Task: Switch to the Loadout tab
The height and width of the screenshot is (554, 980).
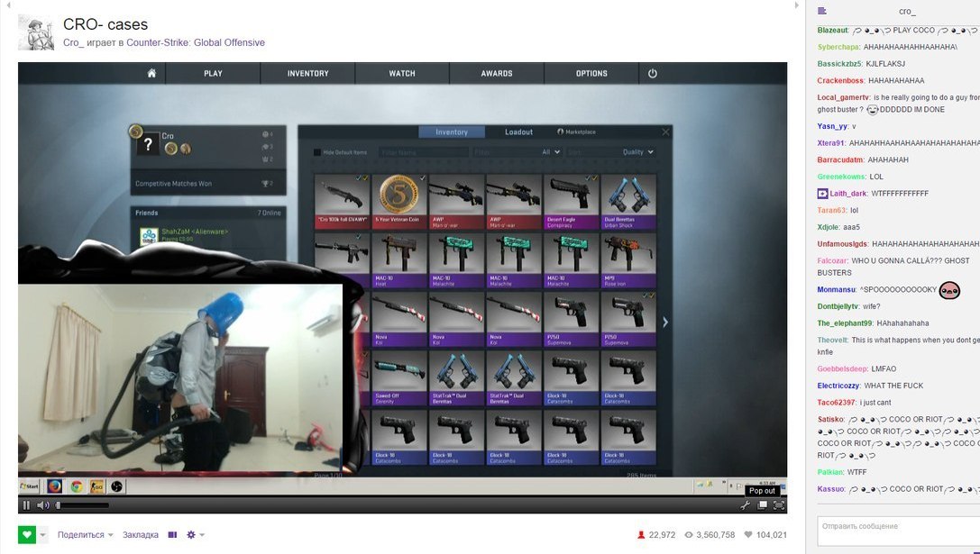Action: [518, 132]
